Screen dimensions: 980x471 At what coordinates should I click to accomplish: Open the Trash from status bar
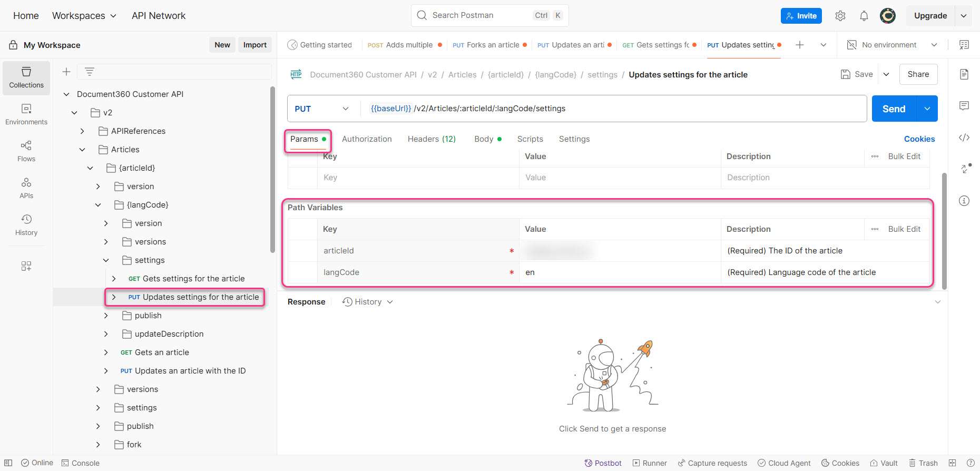(x=923, y=463)
